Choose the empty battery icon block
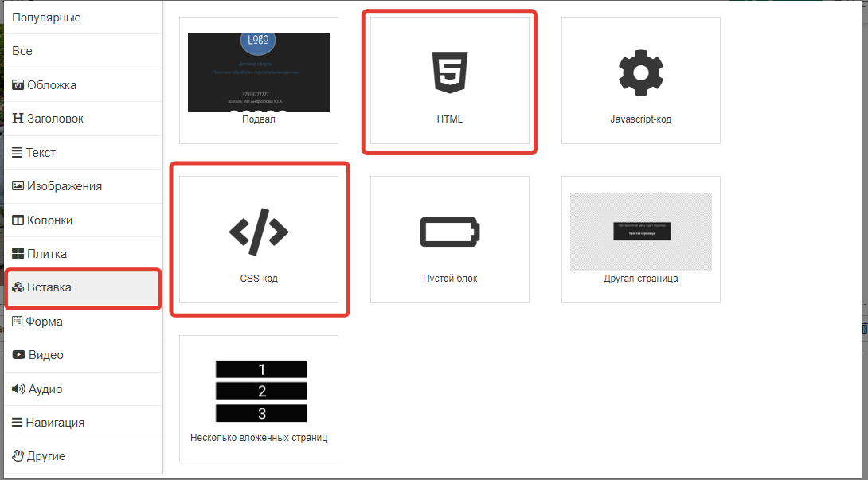The width and height of the screenshot is (868, 480). tap(449, 232)
